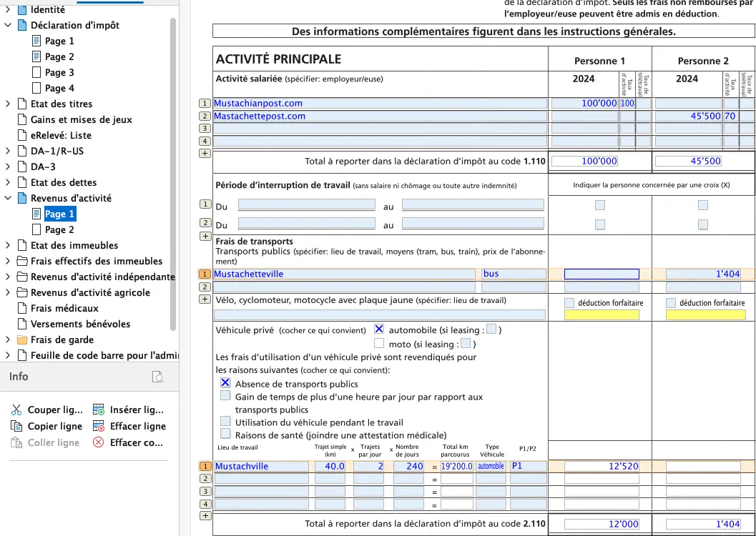Image resolution: width=756 pixels, height=536 pixels.
Task: Click the Effacer ligne icon
Action: point(99,426)
